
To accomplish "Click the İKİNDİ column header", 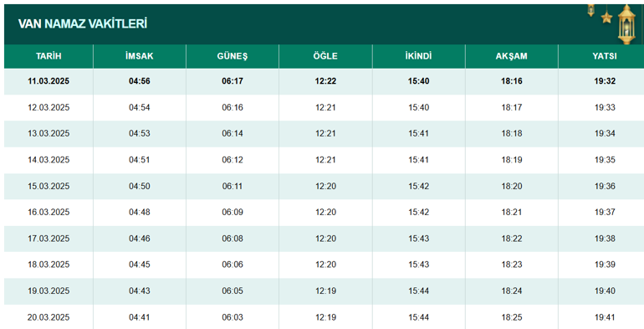I will tap(418, 56).
